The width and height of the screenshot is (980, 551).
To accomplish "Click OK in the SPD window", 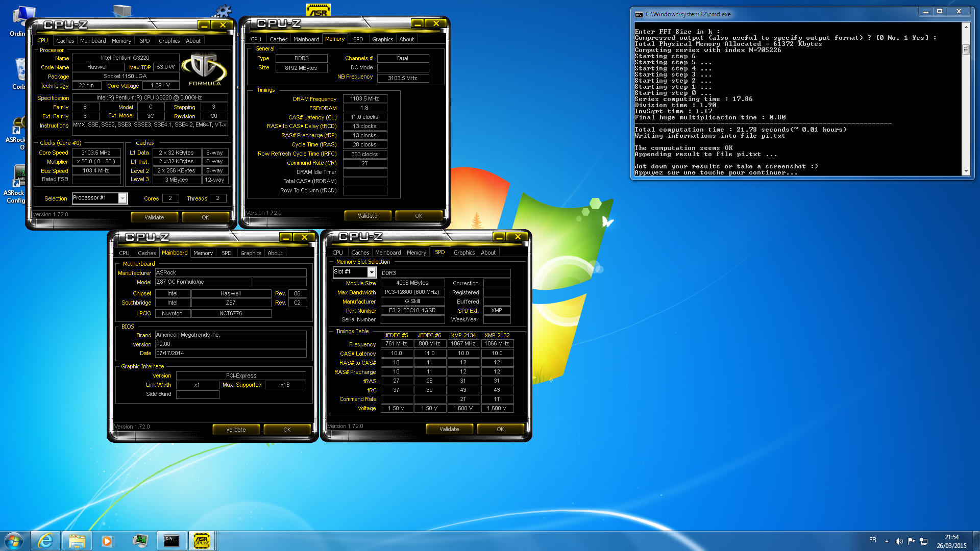I will coord(500,429).
